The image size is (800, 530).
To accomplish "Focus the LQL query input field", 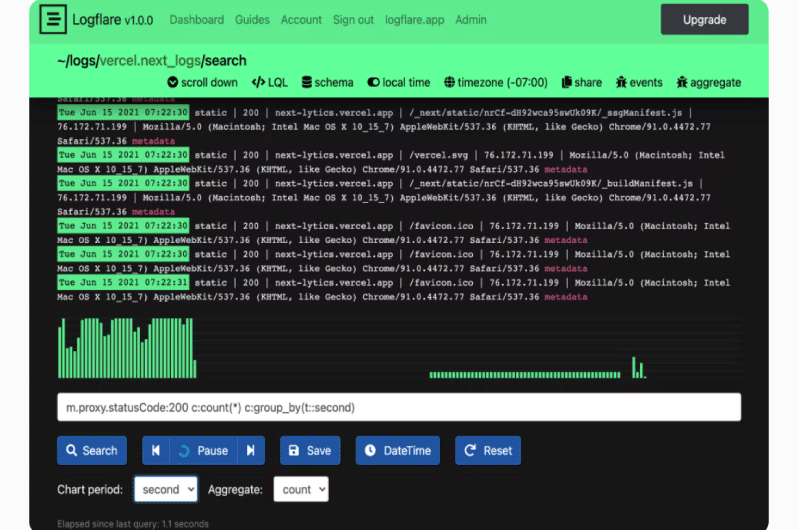I will tap(399, 407).
